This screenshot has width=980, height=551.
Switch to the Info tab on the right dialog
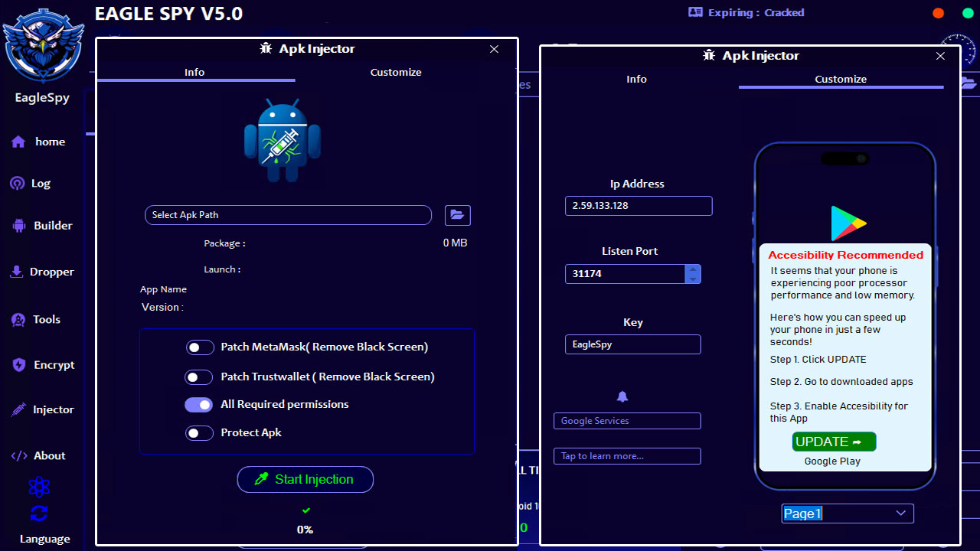(x=636, y=79)
